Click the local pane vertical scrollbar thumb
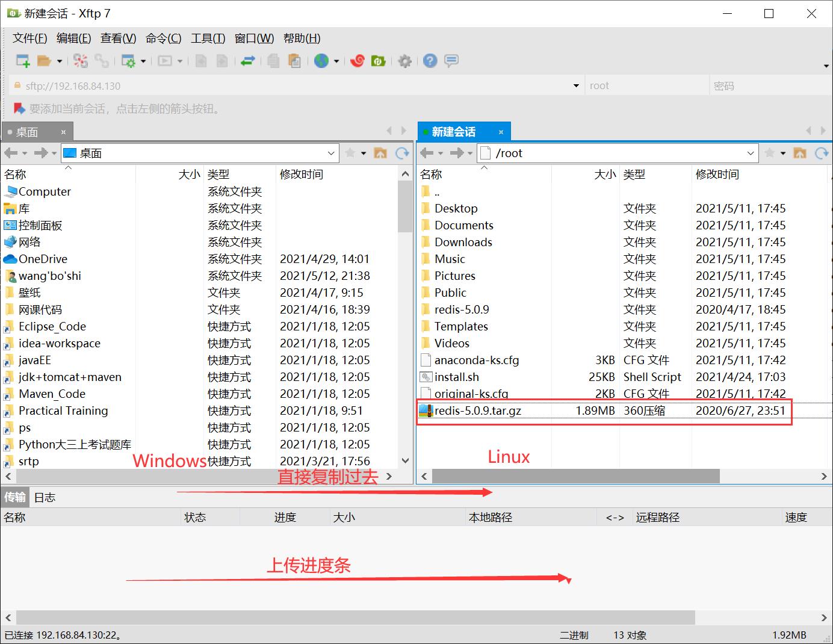 tap(405, 207)
